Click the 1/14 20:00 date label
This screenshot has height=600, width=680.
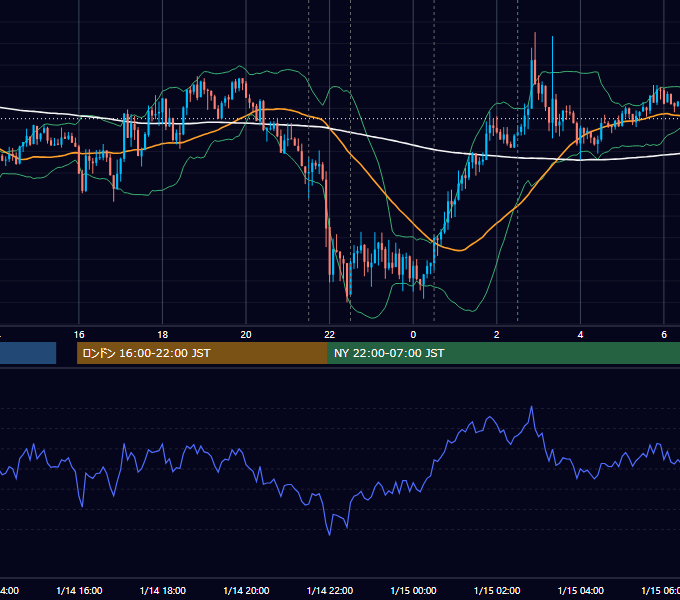pyautogui.click(x=246, y=591)
